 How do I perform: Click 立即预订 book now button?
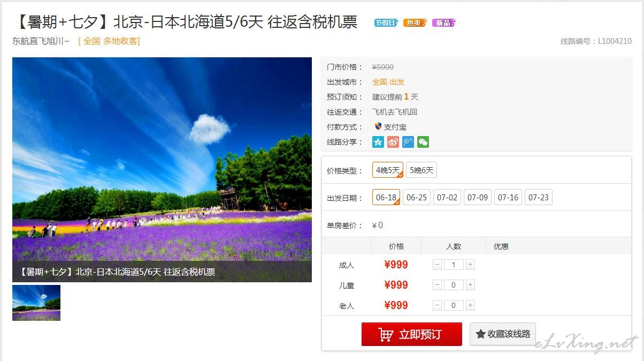(412, 334)
